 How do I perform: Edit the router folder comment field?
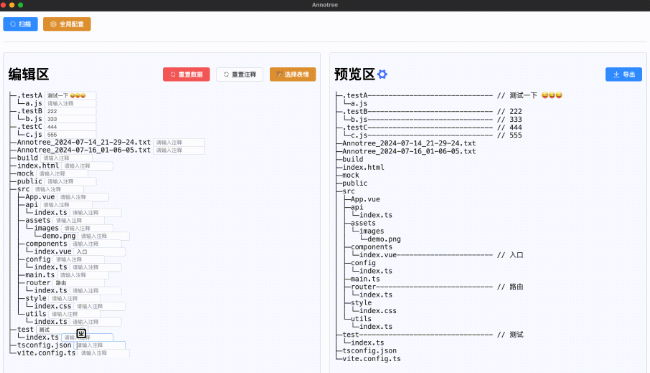pyautogui.click(x=79, y=283)
